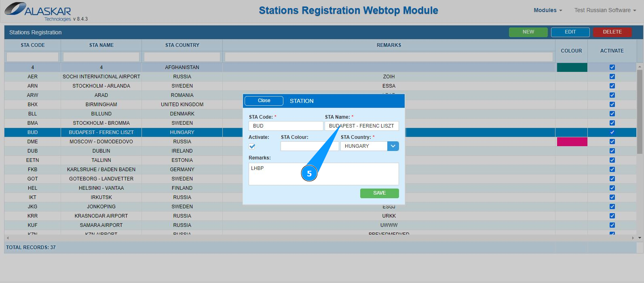The height and width of the screenshot is (283, 644).
Task: Click the horizontal scroll right arrow
Action: tap(633, 238)
